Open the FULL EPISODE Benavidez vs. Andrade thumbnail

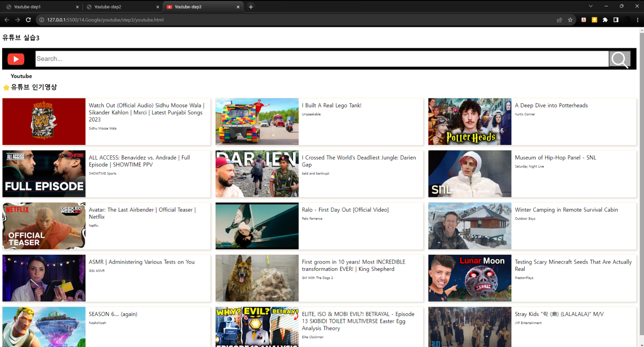coord(44,173)
